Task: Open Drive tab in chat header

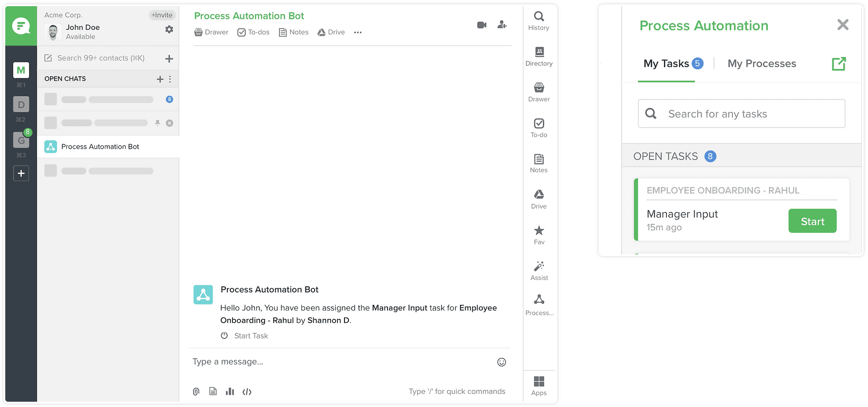Action: (331, 32)
